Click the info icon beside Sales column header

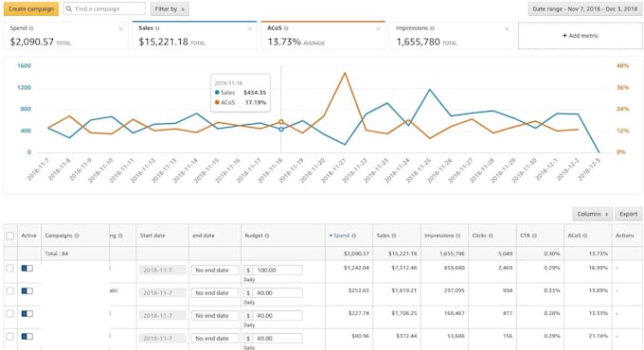[x=393, y=236]
